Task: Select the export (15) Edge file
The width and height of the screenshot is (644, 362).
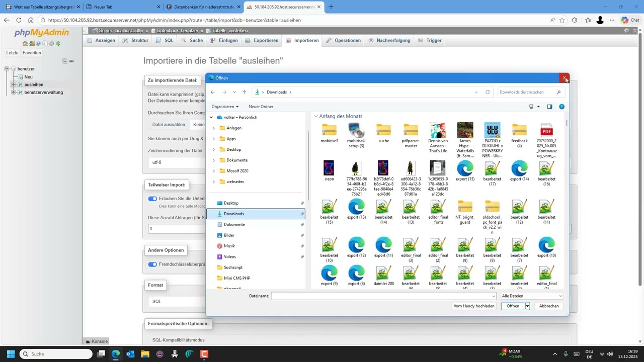Action: click(465, 171)
